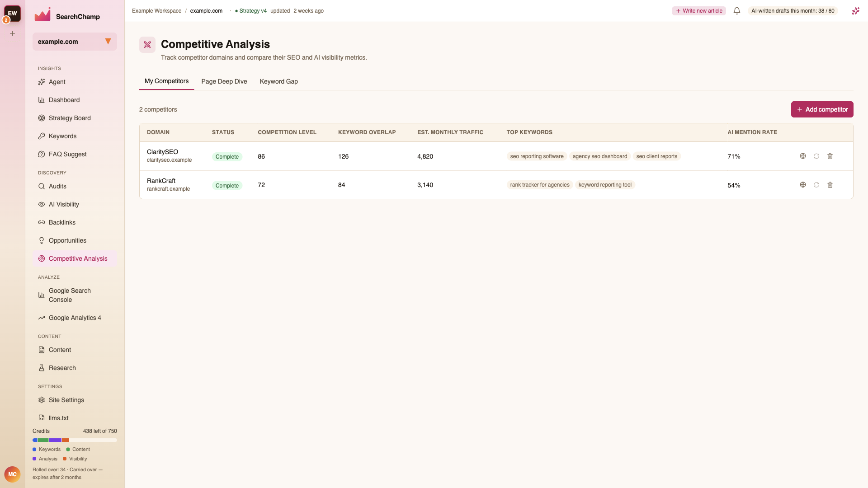Click the MC user avatar
The image size is (868, 488).
point(12,474)
